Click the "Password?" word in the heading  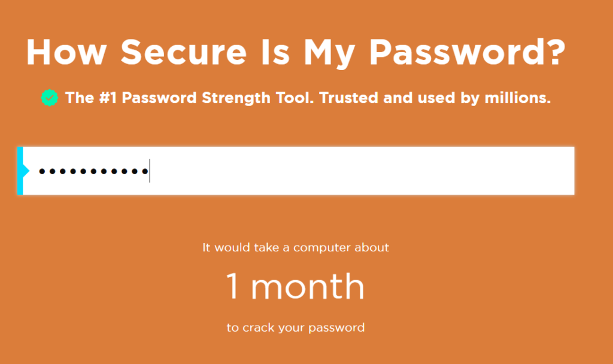tap(467, 52)
